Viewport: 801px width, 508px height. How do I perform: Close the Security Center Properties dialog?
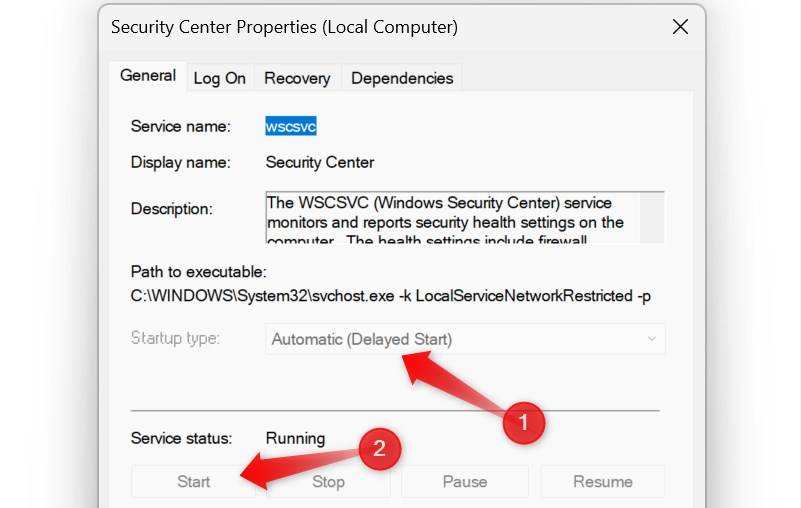[x=680, y=27]
